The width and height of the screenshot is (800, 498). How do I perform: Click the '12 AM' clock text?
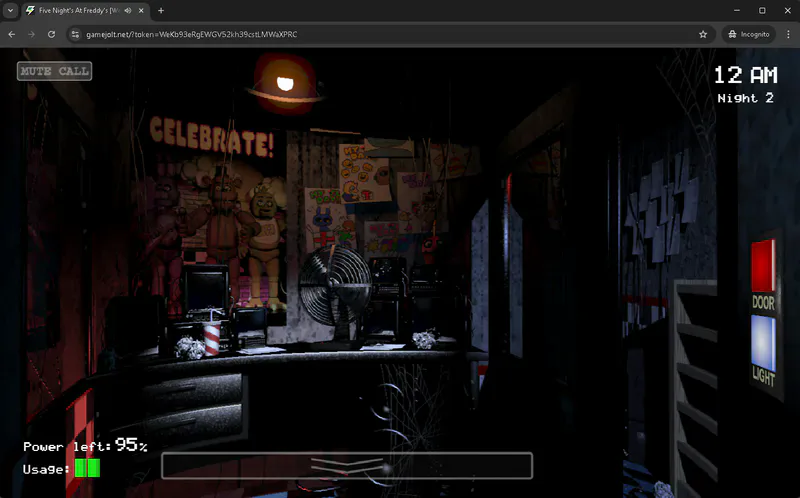click(745, 75)
